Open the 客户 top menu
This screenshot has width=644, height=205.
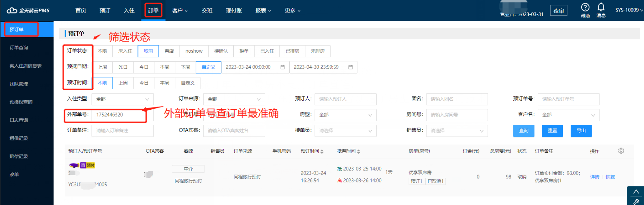[180, 10]
